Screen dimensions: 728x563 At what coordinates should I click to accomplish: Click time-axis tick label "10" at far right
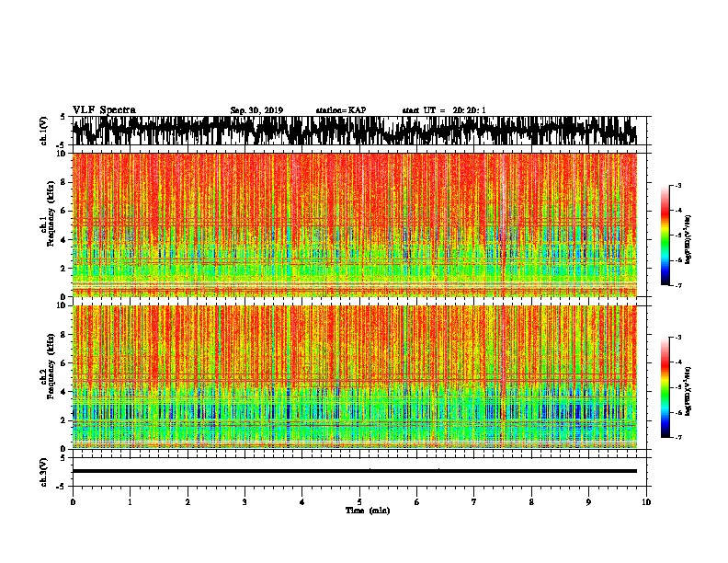click(x=646, y=502)
